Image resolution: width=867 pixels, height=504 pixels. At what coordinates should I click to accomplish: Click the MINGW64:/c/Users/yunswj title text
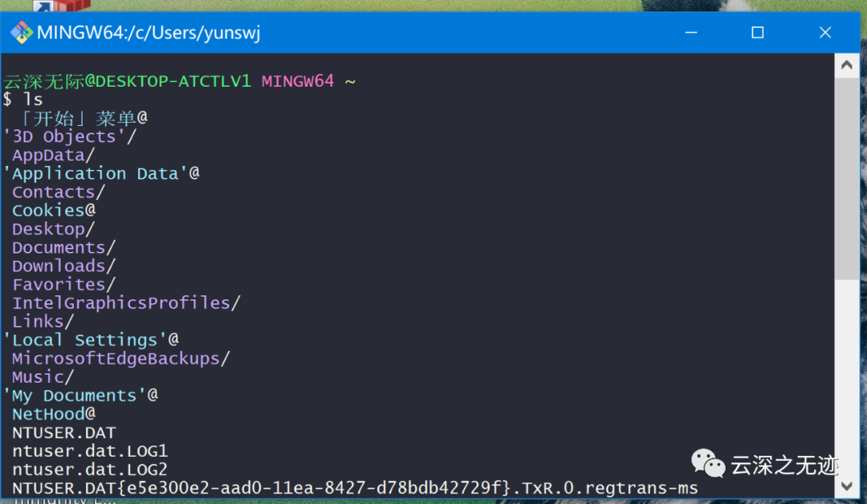[149, 33]
